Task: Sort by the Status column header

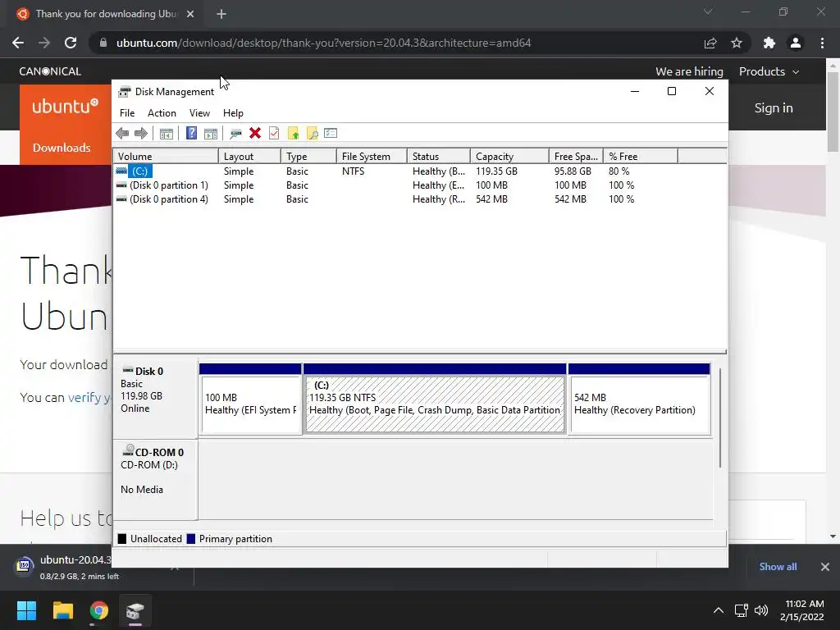Action: (439, 157)
